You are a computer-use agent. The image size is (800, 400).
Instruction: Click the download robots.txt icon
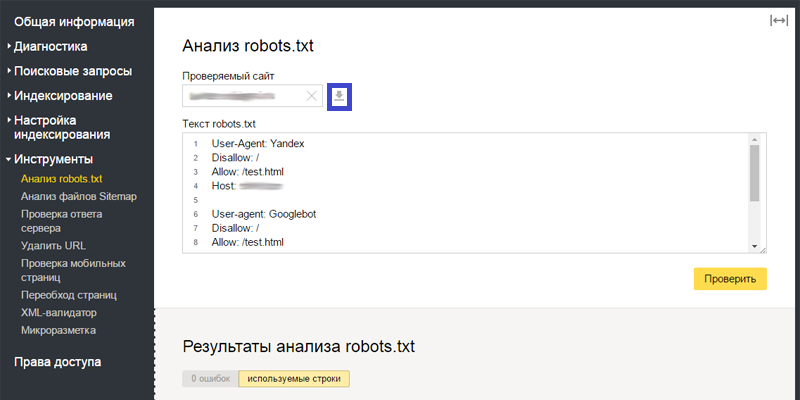tap(339, 96)
